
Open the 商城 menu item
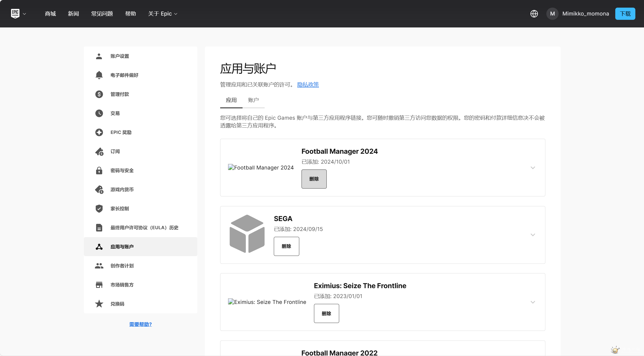(50, 14)
